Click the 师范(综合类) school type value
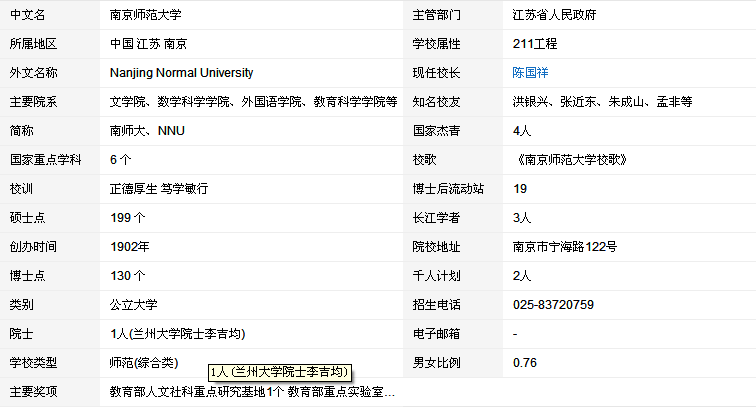 (x=144, y=362)
